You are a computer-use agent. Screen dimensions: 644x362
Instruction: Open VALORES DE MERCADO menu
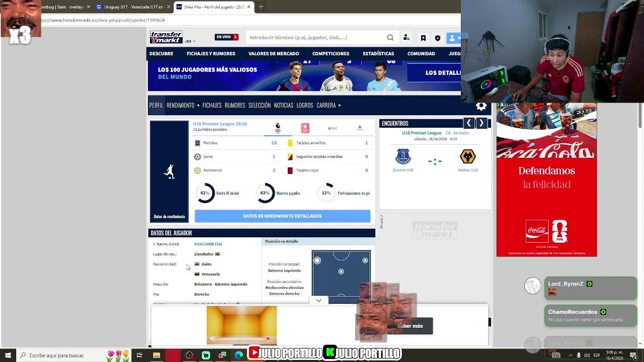tap(274, 53)
